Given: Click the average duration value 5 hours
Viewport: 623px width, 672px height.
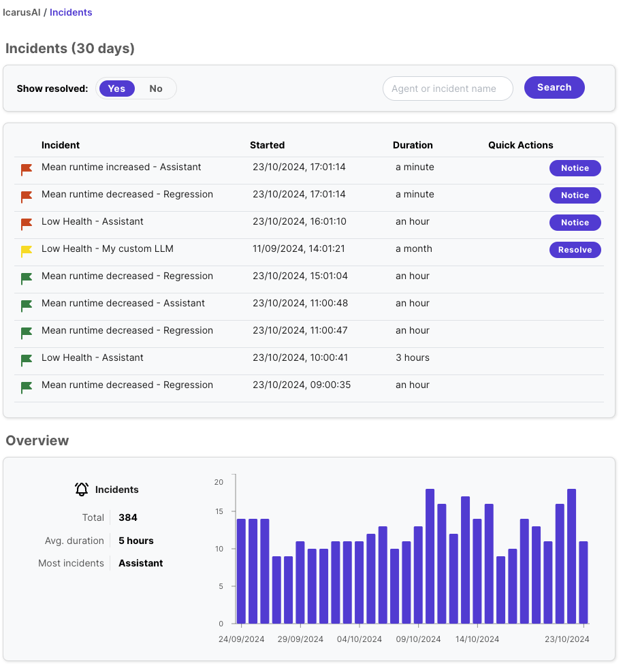Looking at the screenshot, I should (x=135, y=541).
